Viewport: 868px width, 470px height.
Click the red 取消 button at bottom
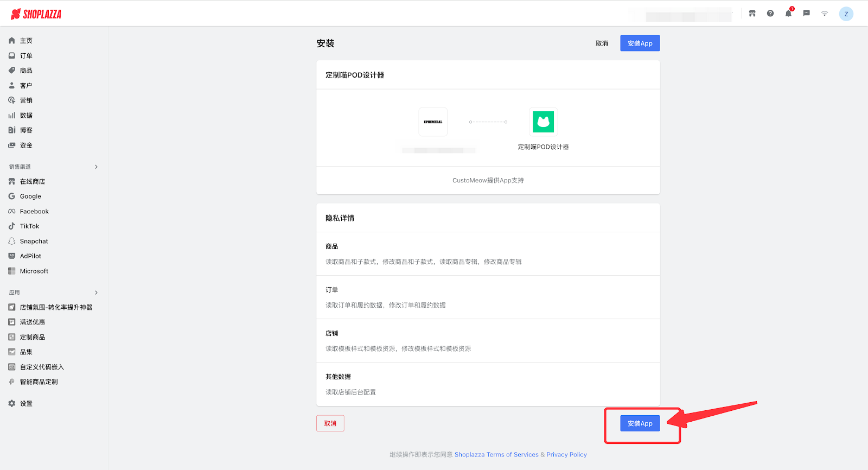pos(330,423)
